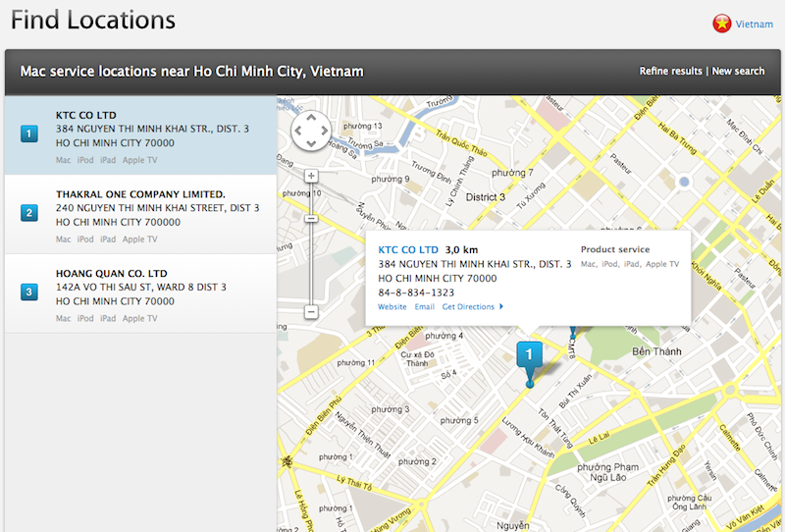Click Get Directions link
This screenshot has height=532, width=785.
coord(468,306)
